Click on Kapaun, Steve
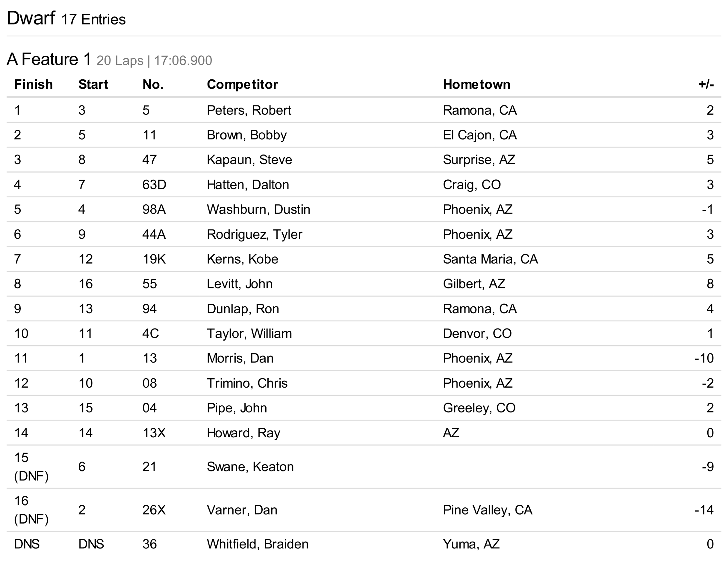This screenshot has height=567, width=728. pos(249,160)
